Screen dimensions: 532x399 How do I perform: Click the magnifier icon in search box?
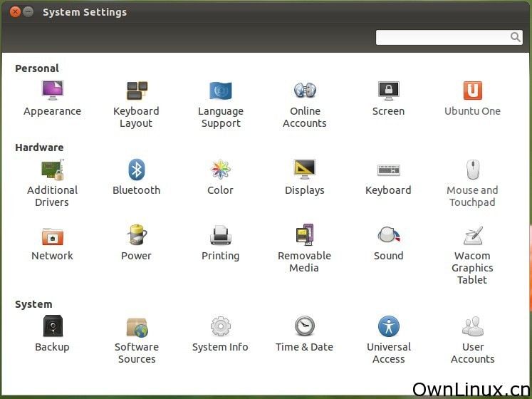tap(515, 37)
